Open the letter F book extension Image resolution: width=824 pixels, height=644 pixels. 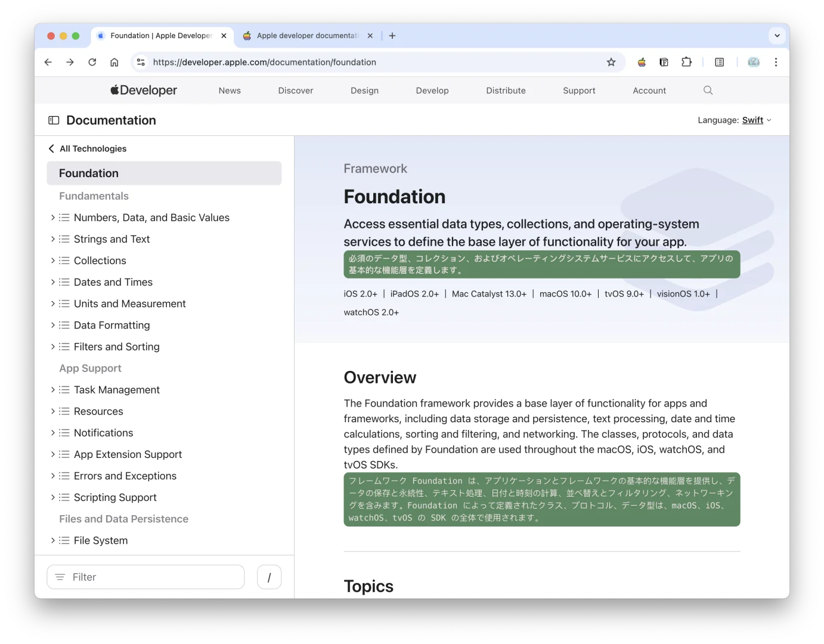tap(664, 62)
